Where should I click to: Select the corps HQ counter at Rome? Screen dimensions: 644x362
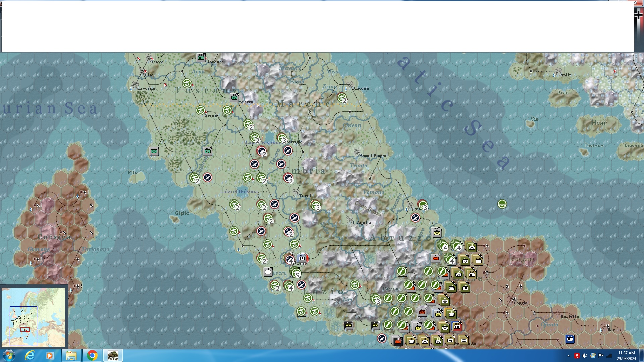click(x=302, y=258)
